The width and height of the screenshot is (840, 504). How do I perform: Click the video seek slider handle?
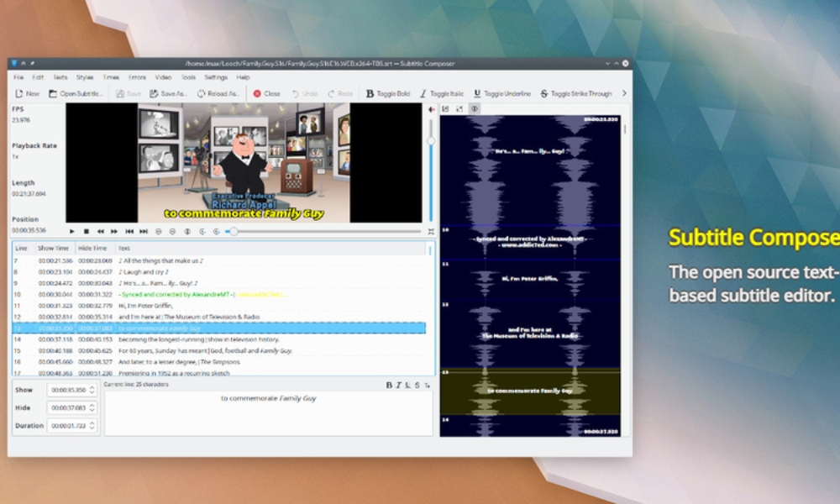234,231
